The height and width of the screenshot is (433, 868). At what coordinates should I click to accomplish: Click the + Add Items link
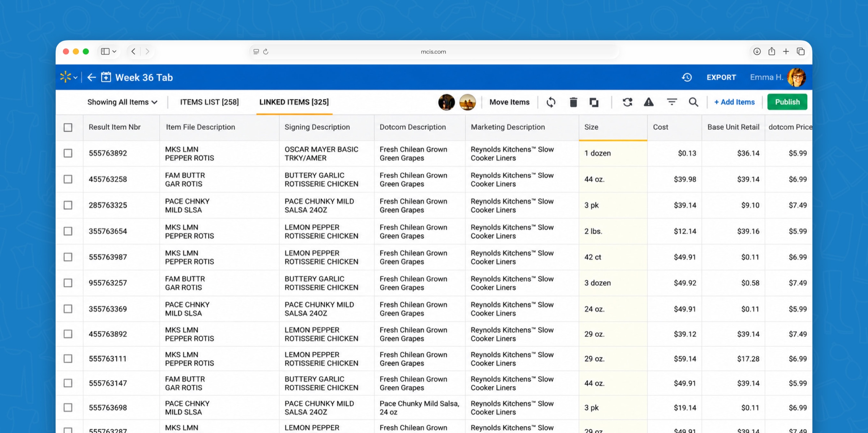tap(734, 102)
